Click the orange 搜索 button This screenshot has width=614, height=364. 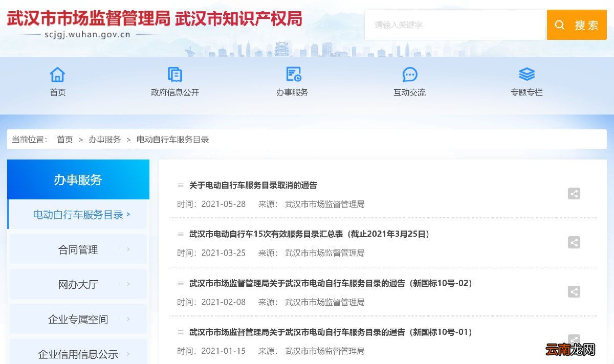pos(577,25)
